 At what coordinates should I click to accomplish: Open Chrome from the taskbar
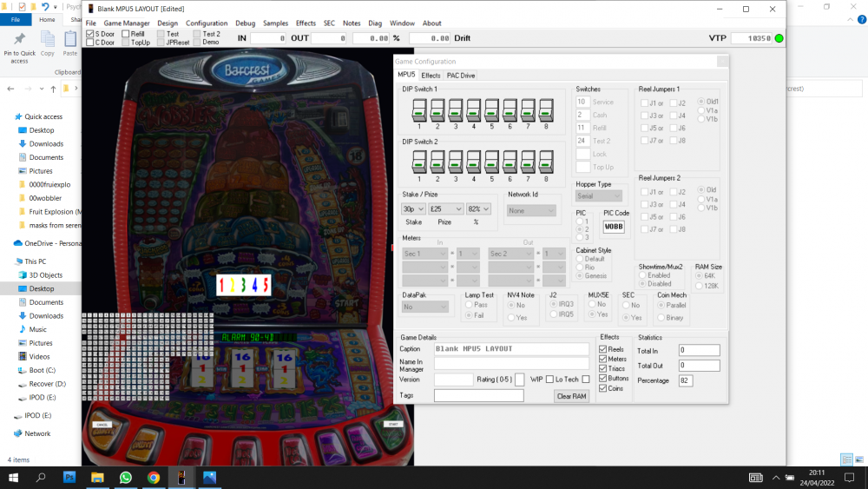(154, 478)
